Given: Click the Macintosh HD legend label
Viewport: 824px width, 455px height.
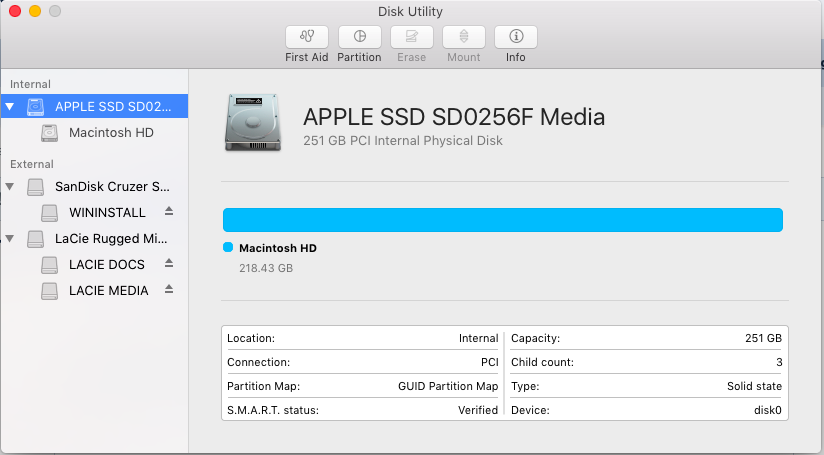Looking at the screenshot, I should (x=278, y=248).
